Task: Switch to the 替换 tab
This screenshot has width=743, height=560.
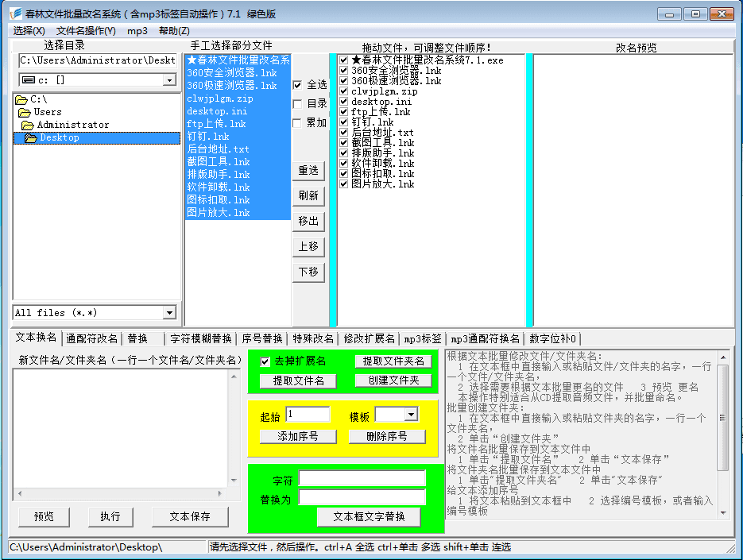Action: [144, 338]
